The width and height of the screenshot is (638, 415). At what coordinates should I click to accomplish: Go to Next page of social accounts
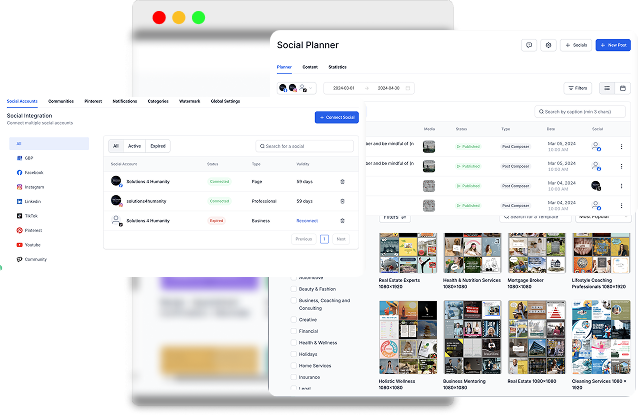341,239
